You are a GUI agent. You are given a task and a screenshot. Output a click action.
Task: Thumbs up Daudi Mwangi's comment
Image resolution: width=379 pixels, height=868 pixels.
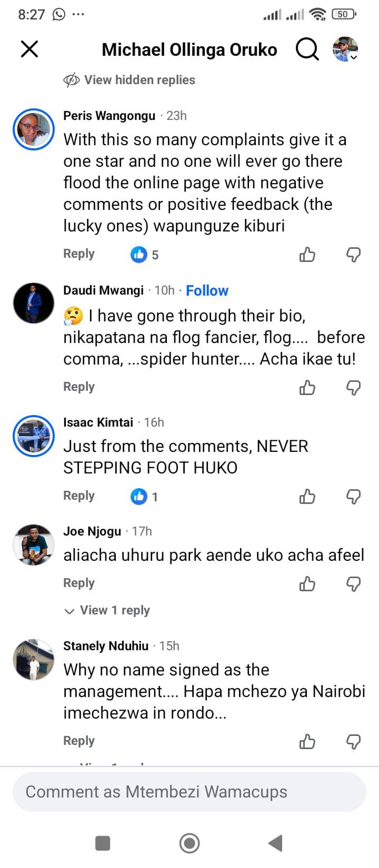coord(307,388)
